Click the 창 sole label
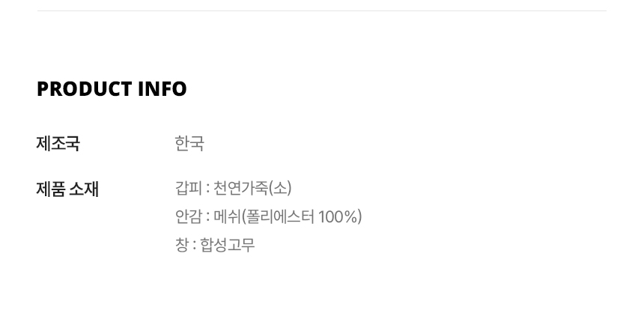 (182, 245)
